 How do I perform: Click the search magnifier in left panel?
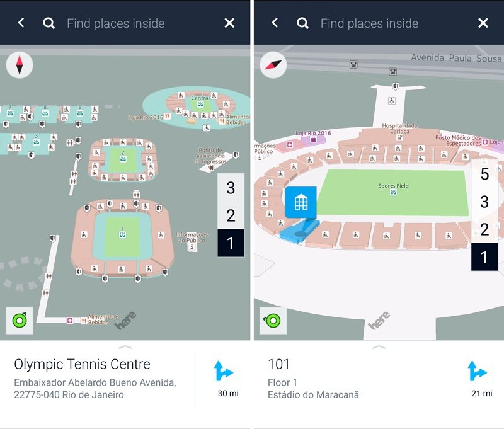[49, 23]
